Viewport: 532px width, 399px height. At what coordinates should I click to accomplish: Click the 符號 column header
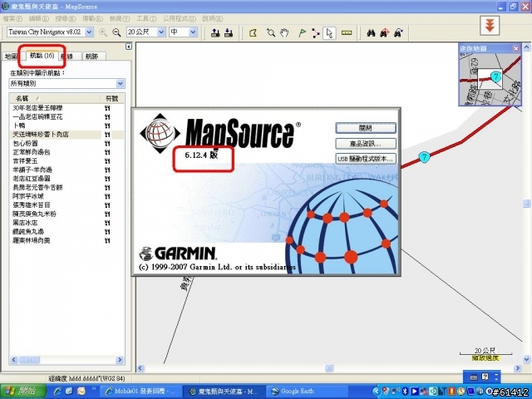click(112, 98)
